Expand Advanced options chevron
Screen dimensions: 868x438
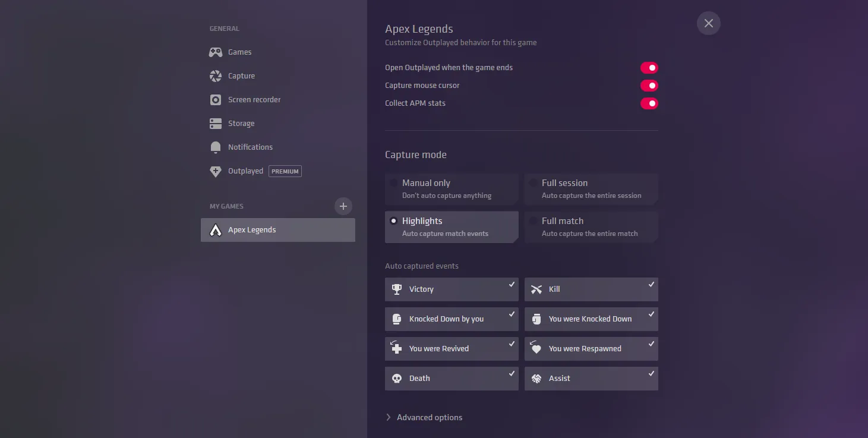pos(389,417)
